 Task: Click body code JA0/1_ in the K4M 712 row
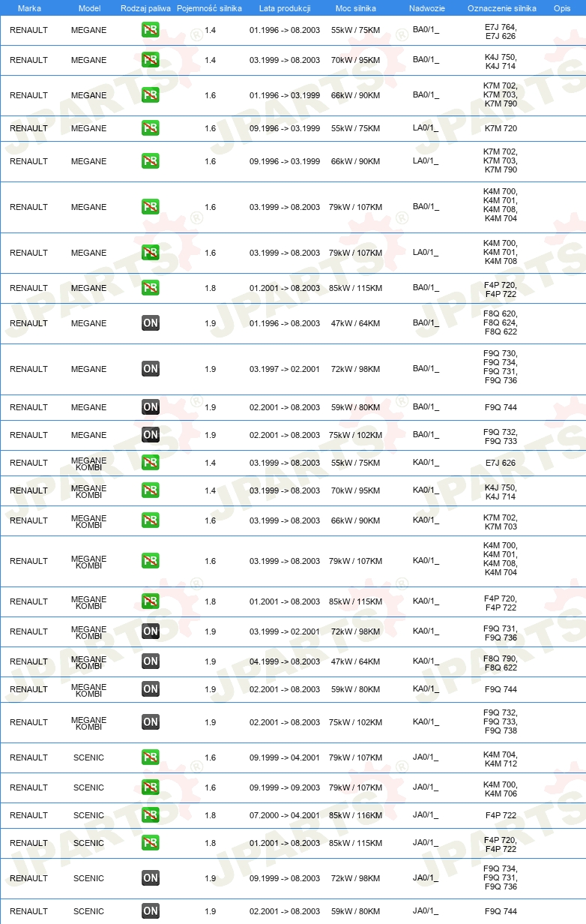pyautogui.click(x=426, y=757)
